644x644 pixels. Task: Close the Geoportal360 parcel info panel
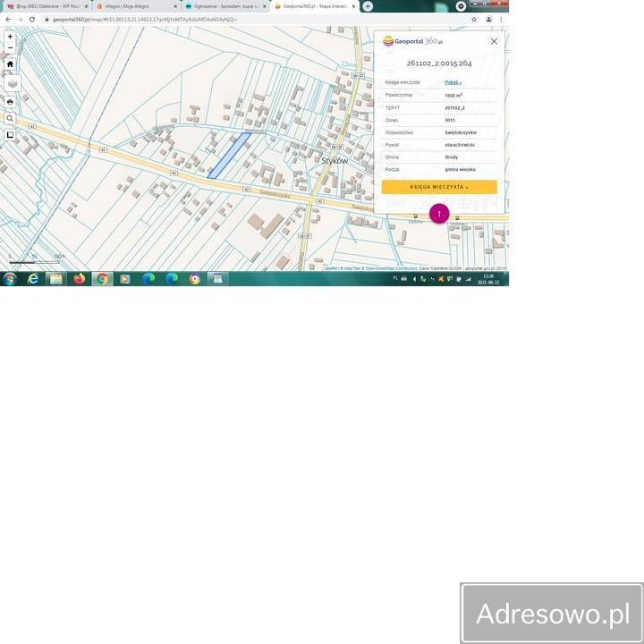(x=494, y=41)
